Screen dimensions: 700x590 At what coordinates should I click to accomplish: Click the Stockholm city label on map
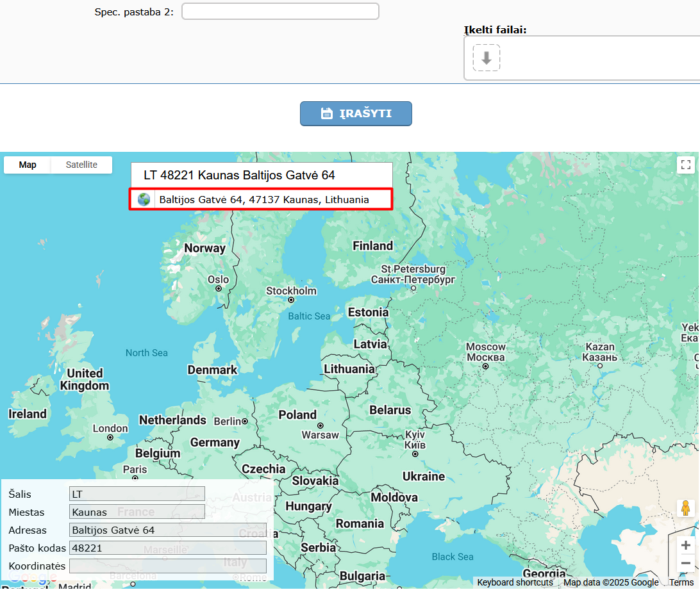tap(291, 291)
